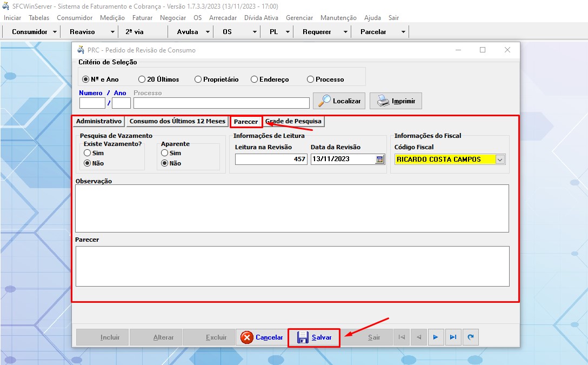Viewport: 588px width, 365px height.
Task: Click the Salvar floppy disk button
Action: coord(314,337)
